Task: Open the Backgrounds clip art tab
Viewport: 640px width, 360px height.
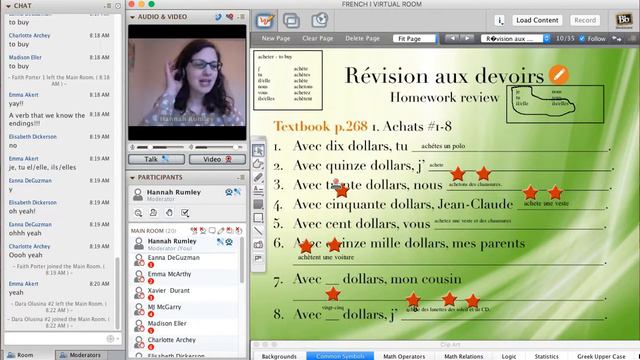Action: (x=279, y=356)
